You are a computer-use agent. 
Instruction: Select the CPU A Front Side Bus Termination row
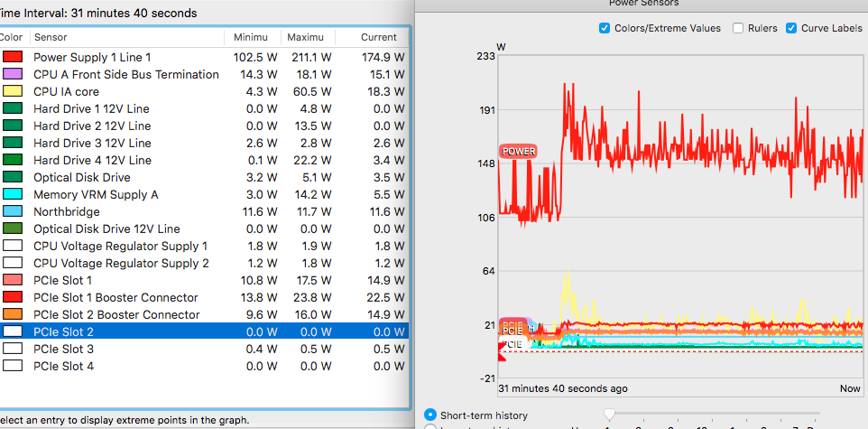[x=204, y=74]
